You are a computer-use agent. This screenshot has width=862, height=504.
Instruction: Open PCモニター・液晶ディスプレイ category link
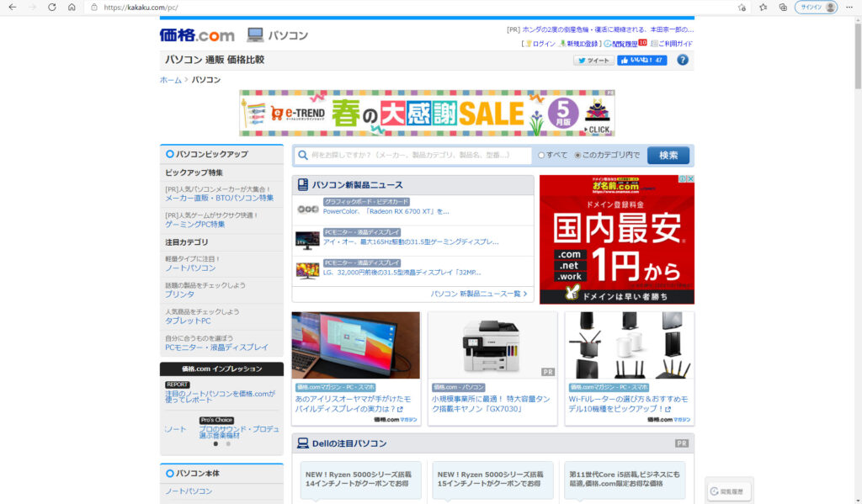click(216, 347)
